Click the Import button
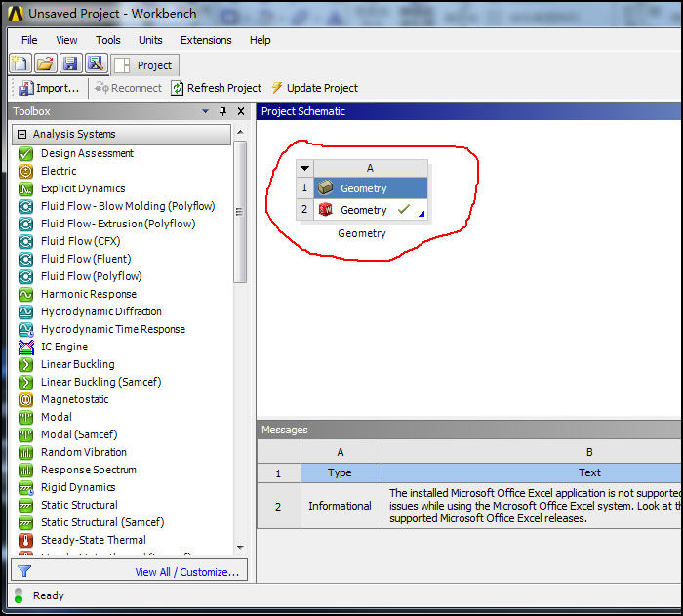The image size is (683, 616). [49, 88]
